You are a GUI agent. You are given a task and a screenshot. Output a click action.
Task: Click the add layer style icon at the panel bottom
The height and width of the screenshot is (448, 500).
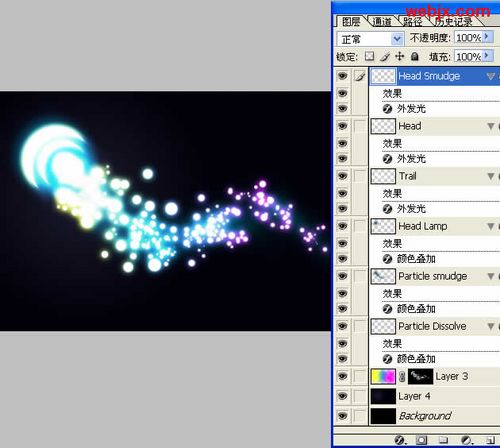pyautogui.click(x=400, y=440)
